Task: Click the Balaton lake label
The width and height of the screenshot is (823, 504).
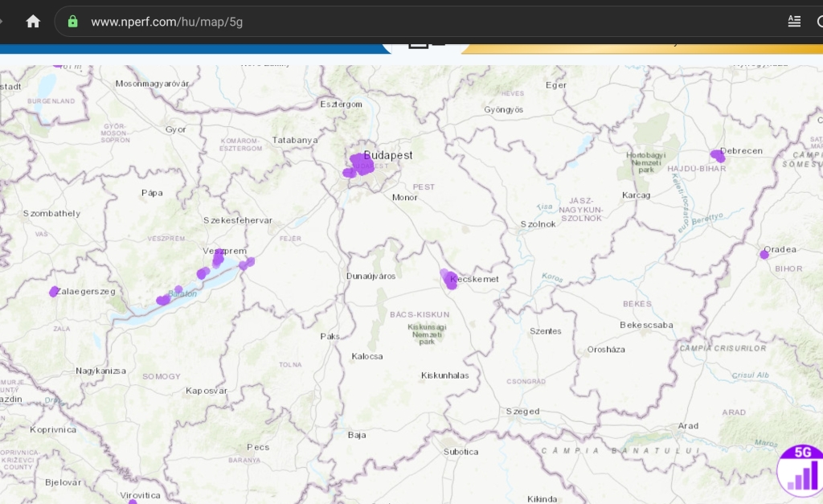Action: [x=182, y=294]
